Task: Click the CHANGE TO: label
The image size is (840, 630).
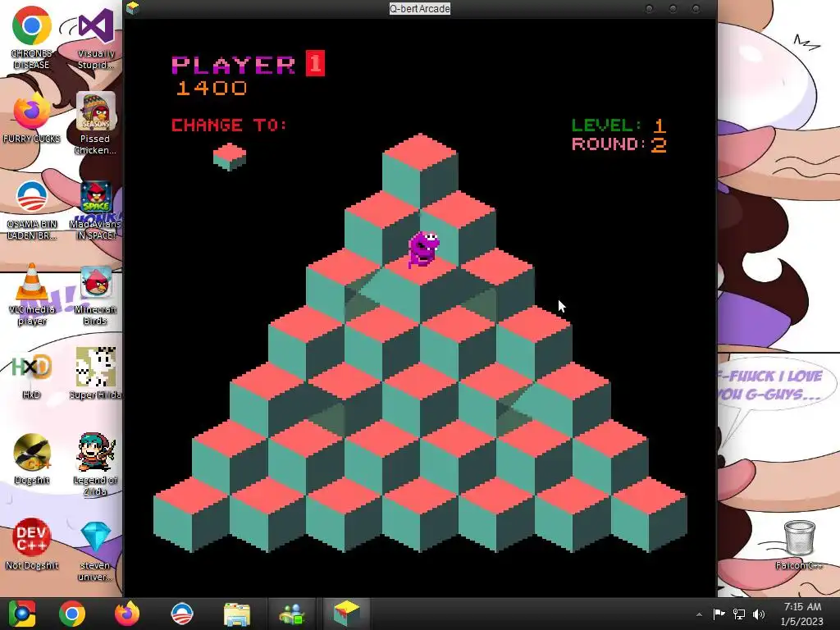Action: pyautogui.click(x=230, y=125)
